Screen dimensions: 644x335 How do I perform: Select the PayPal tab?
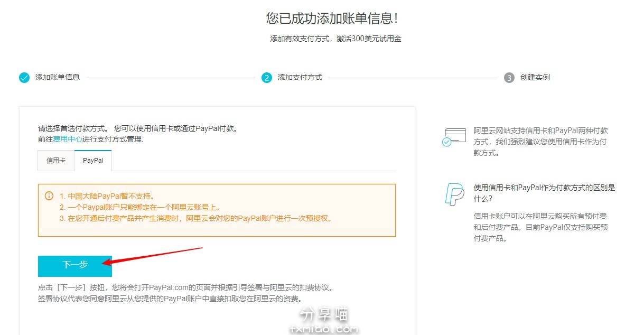[93, 161]
